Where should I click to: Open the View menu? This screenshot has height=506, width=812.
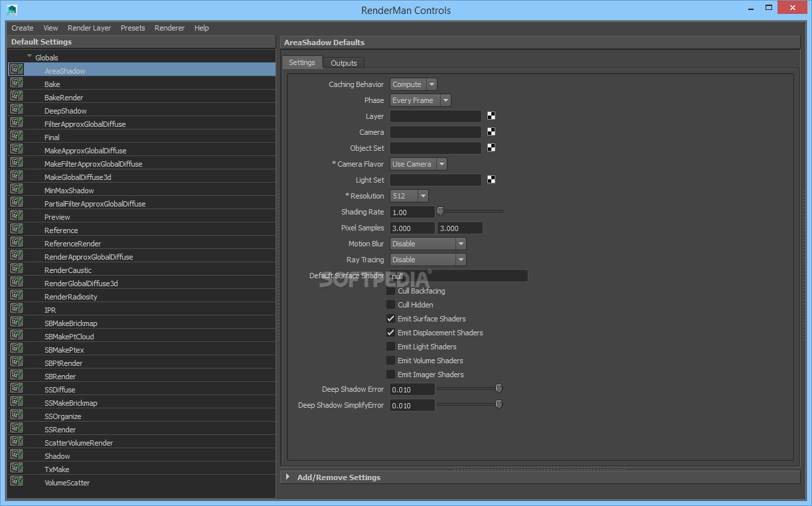tap(50, 28)
